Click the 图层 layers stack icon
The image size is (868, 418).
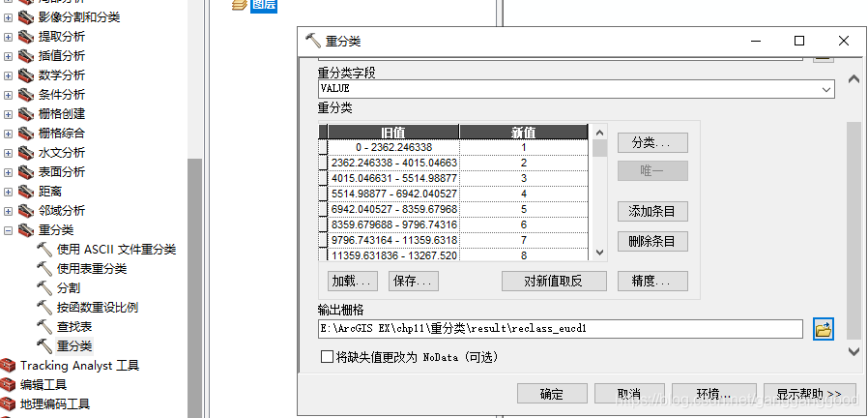pyautogui.click(x=239, y=5)
